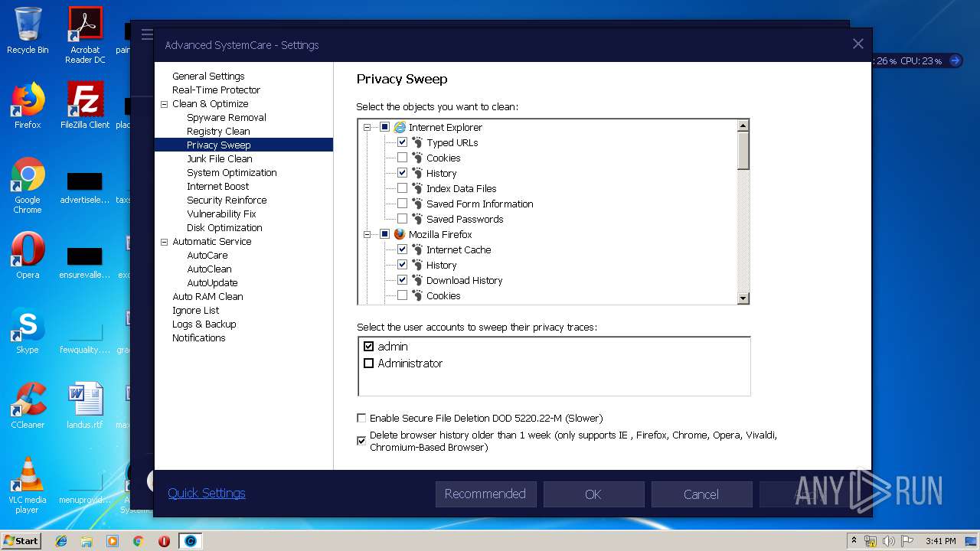Viewport: 980px width, 551px height.
Task: Collapse Automatic Service settings group
Action: tap(164, 242)
